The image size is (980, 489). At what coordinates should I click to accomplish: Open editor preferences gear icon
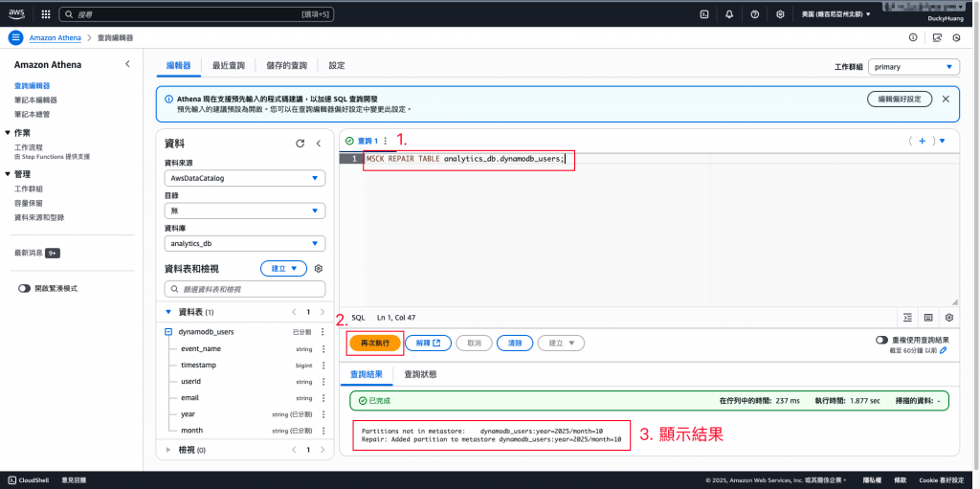(949, 318)
